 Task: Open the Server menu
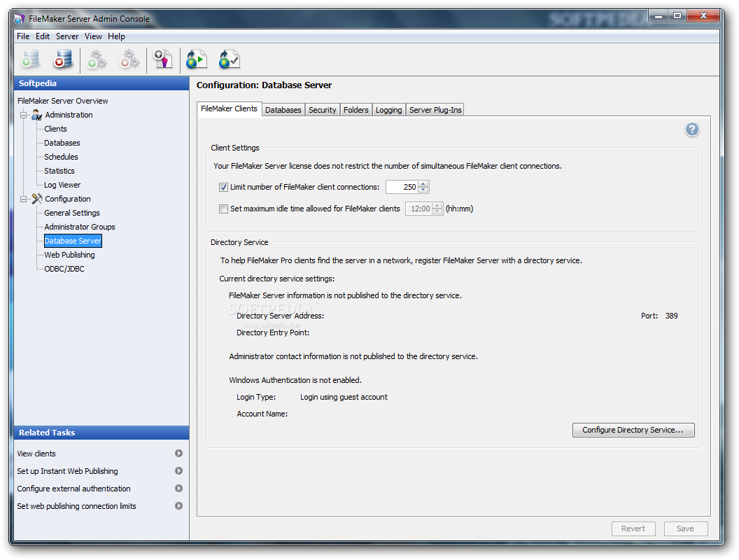67,36
